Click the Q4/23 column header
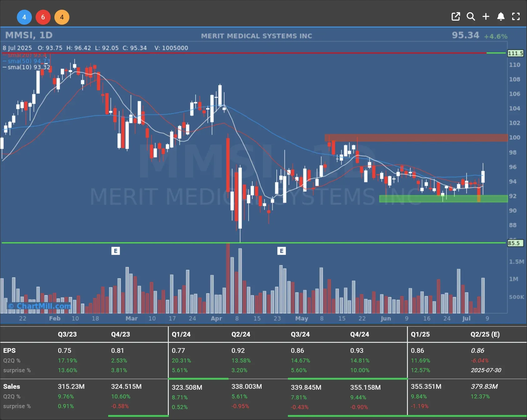The width and height of the screenshot is (527, 420). (120, 334)
